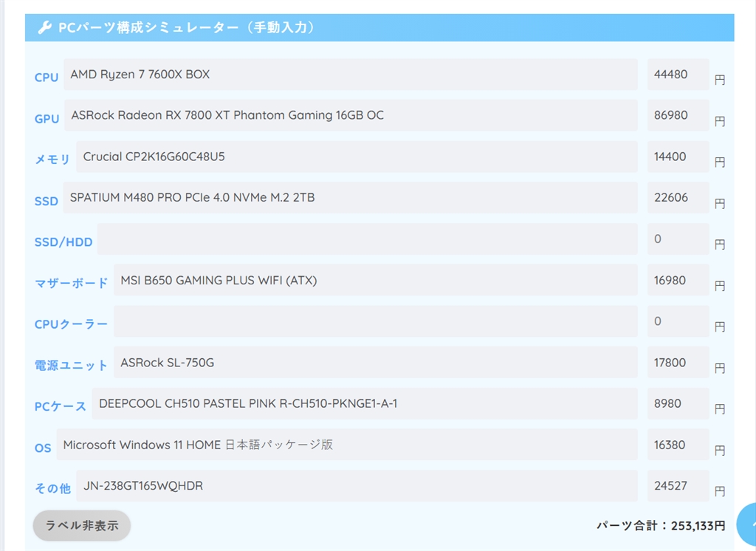This screenshot has height=551, width=756.
Task: Click the GPU label
Action: 47,119
